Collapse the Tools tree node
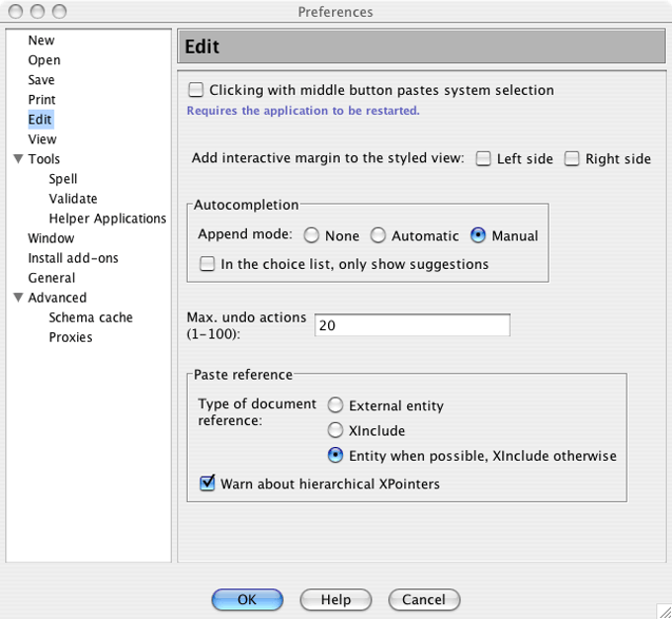The image size is (672, 619). (18, 159)
